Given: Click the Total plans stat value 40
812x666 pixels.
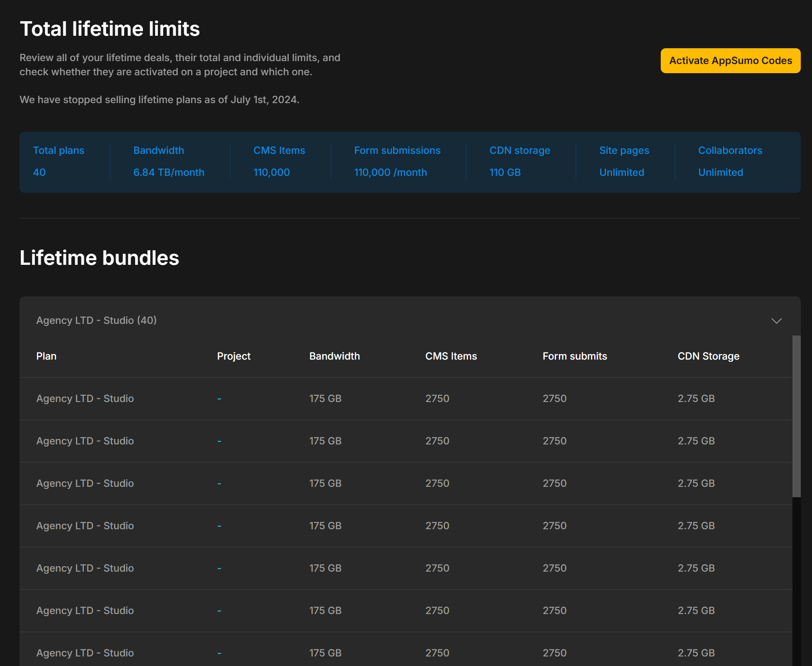Looking at the screenshot, I should (x=39, y=173).
